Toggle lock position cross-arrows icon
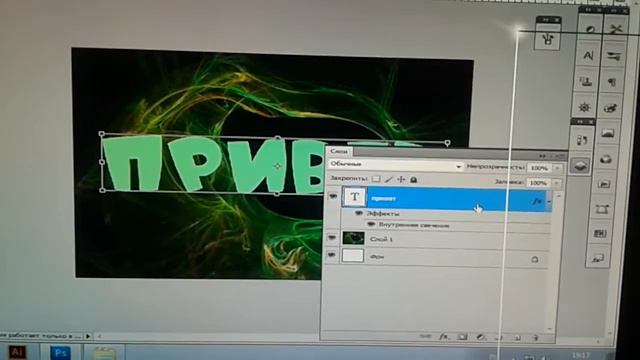The width and height of the screenshot is (640, 360). tap(401, 179)
